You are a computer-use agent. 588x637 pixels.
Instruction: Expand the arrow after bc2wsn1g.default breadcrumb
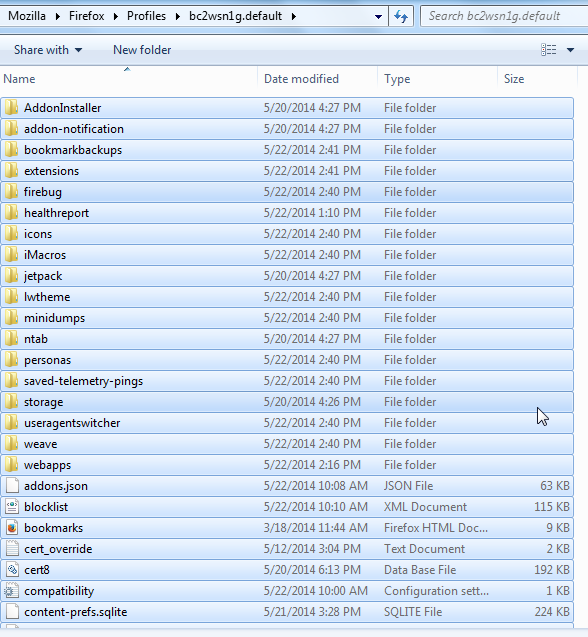click(x=293, y=17)
